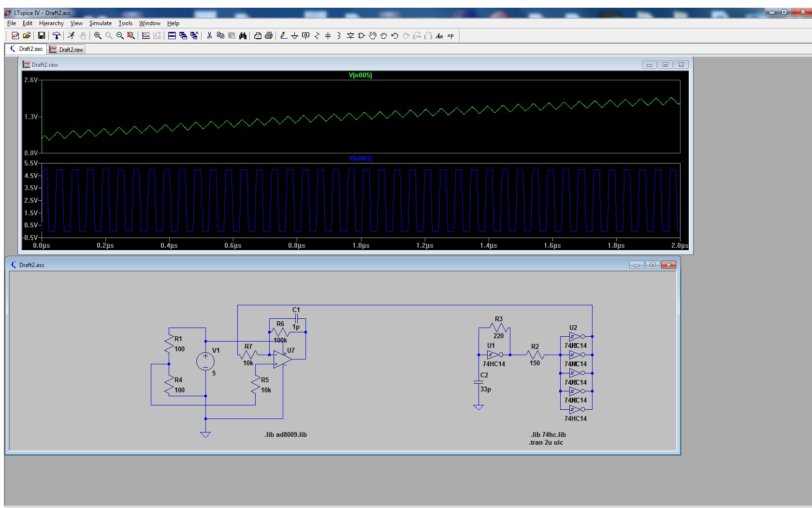Click the voltage source V1 in schematic
812x508 pixels.
(x=205, y=360)
